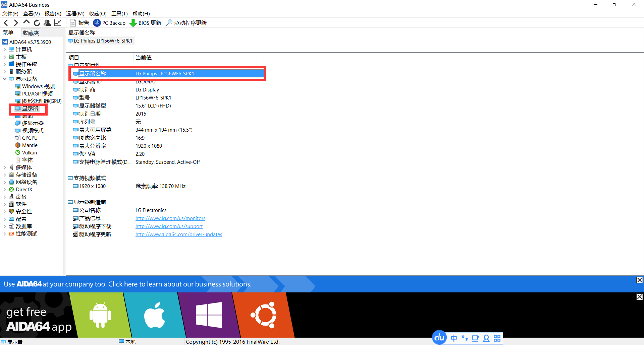Click the 报告 report toolbar button
The width and height of the screenshot is (644, 345).
pos(79,23)
